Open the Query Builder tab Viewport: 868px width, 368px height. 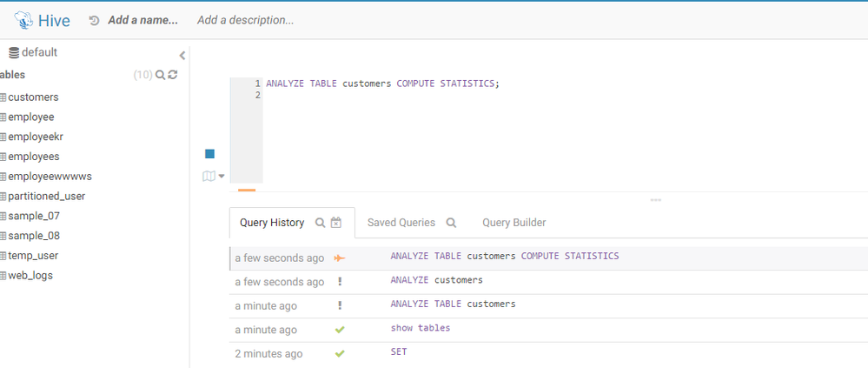coord(514,223)
